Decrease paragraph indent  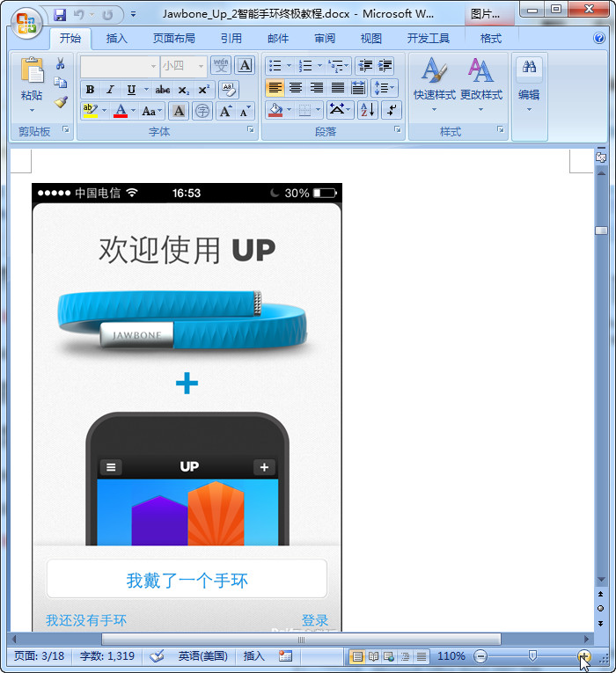coord(365,66)
